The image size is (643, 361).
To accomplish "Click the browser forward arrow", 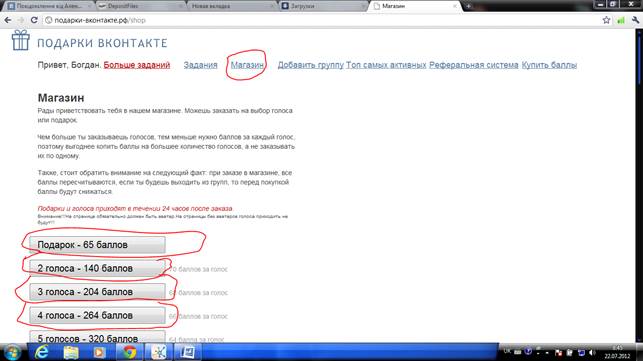I will click(21, 20).
